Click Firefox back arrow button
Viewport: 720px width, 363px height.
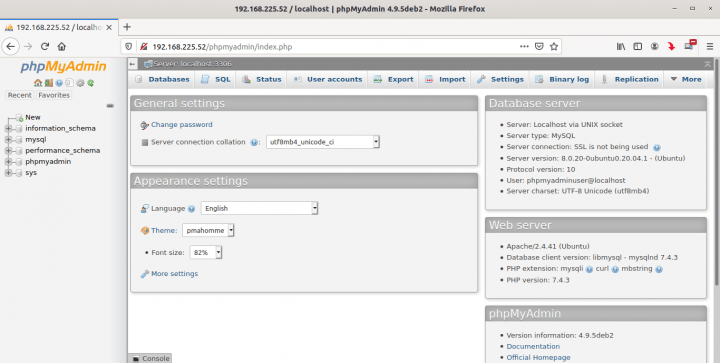tap(11, 46)
